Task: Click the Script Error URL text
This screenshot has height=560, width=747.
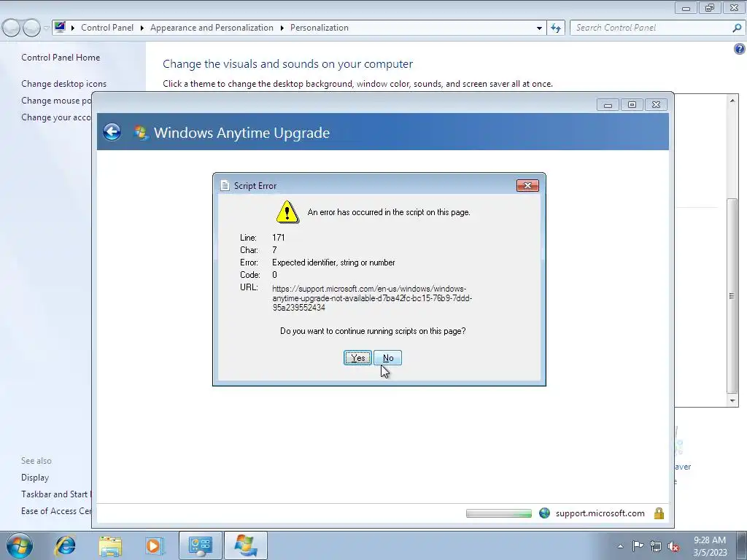Action: (372, 298)
